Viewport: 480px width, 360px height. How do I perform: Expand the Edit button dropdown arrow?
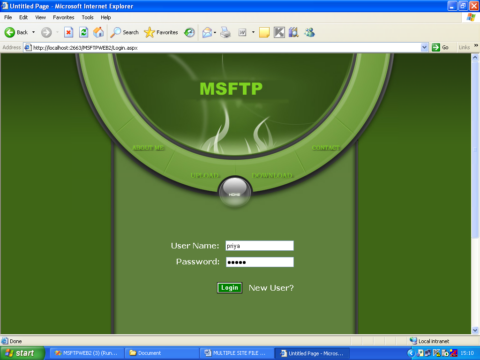[x=253, y=32]
